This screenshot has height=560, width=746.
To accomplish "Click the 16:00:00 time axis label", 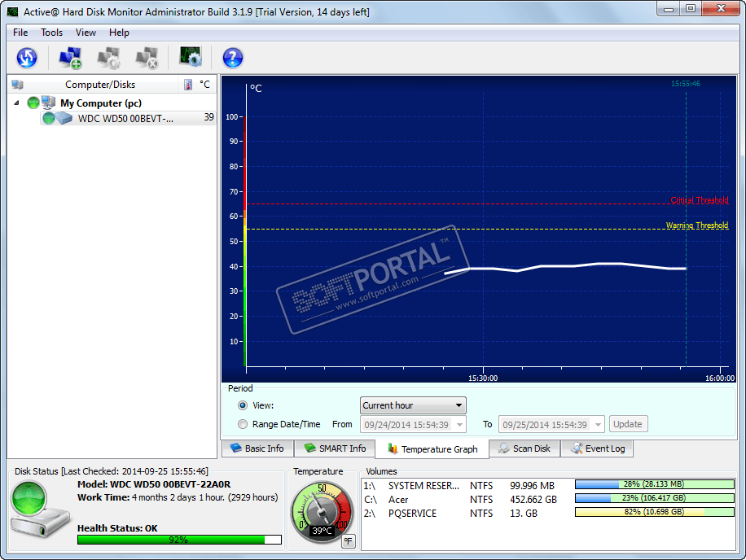I will pyautogui.click(x=720, y=378).
